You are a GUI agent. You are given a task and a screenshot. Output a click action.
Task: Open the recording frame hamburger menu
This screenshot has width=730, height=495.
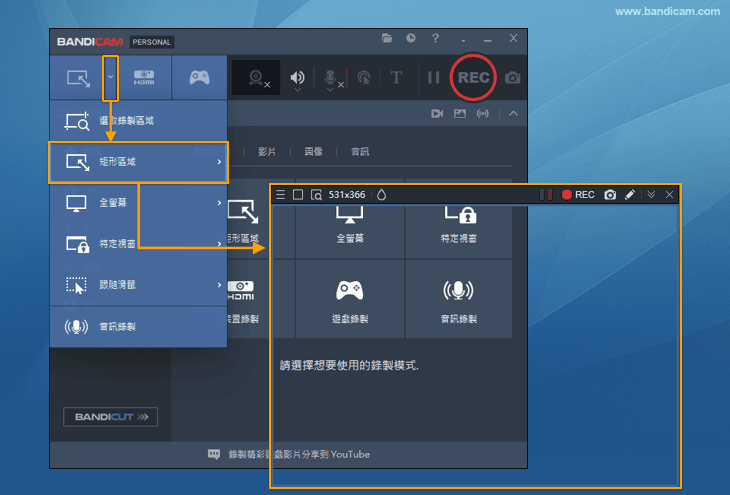tap(280, 195)
